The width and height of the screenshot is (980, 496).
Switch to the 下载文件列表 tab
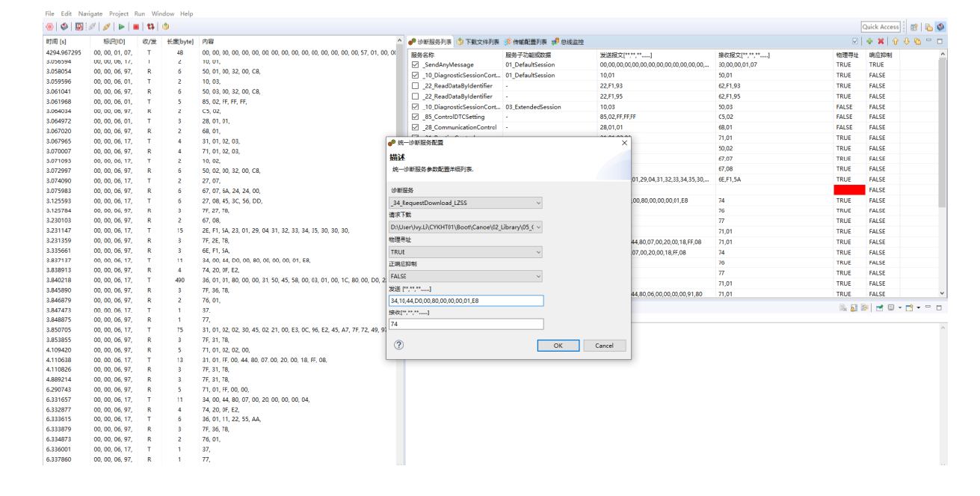478,42
